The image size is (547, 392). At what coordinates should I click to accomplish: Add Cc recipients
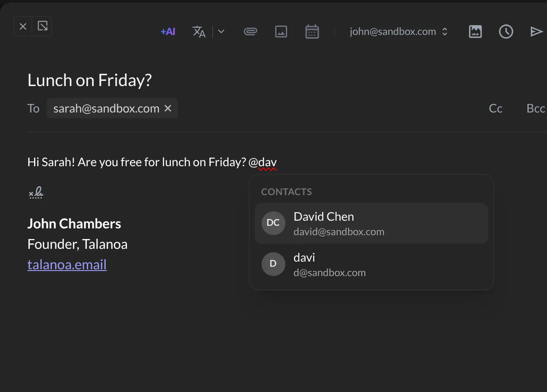[496, 109]
